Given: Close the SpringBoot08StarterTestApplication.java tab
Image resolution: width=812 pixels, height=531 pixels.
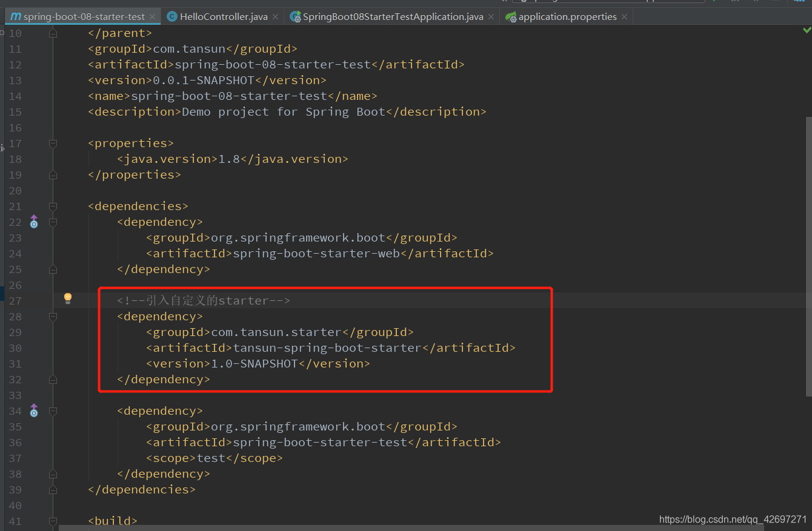Looking at the screenshot, I should (490, 17).
